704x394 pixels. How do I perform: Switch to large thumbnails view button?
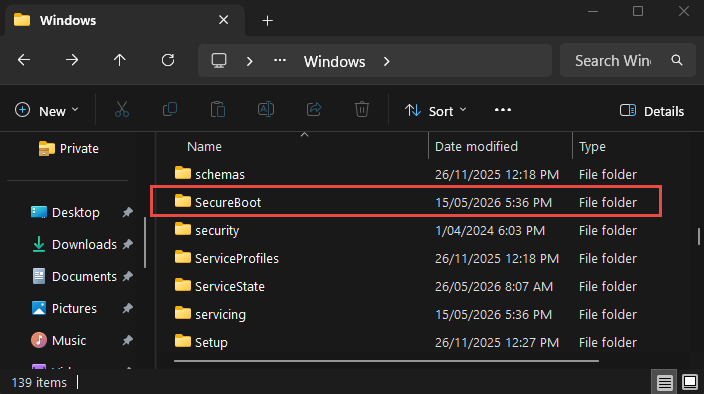click(690, 383)
